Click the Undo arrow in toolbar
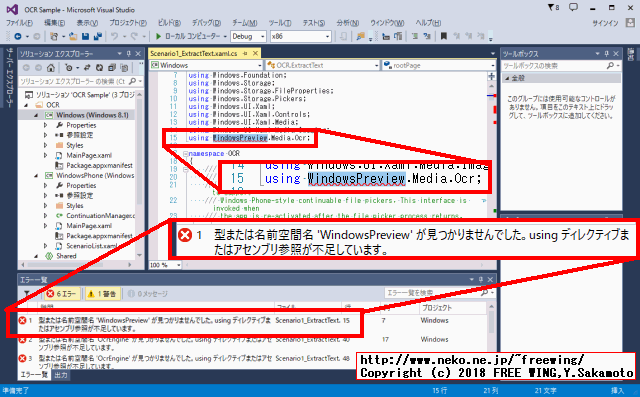 click(x=115, y=36)
